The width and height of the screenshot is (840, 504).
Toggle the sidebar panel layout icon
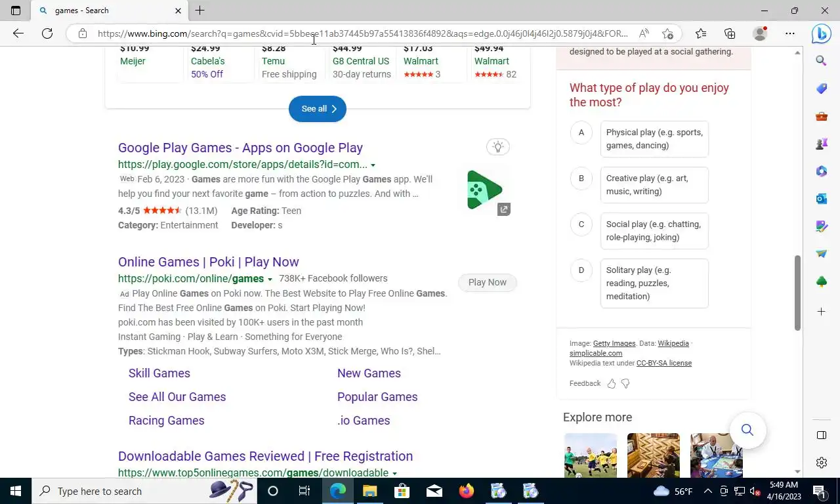[821, 435]
